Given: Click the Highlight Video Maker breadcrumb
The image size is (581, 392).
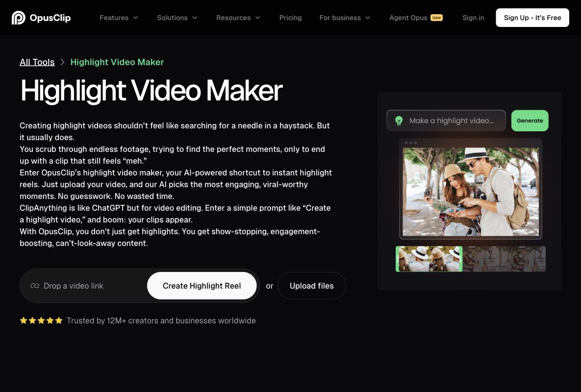Looking at the screenshot, I should [x=117, y=62].
